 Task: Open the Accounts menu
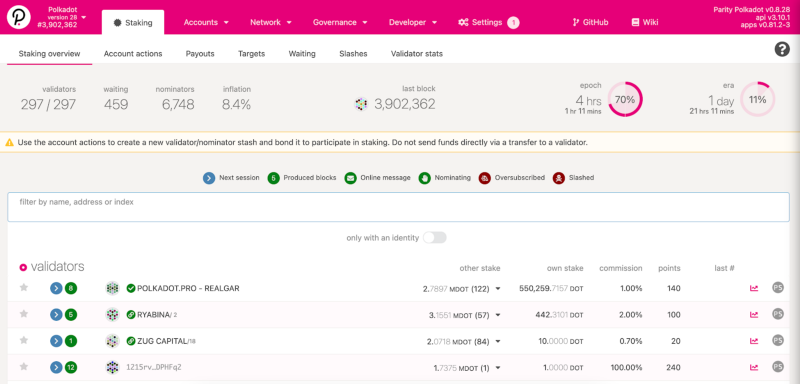pos(206,22)
